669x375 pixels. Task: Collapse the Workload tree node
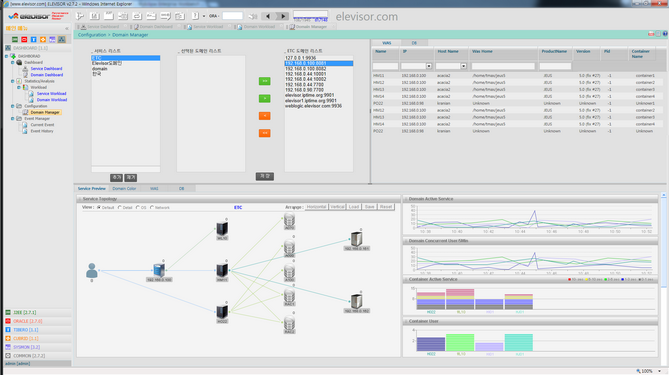[x=19, y=87]
